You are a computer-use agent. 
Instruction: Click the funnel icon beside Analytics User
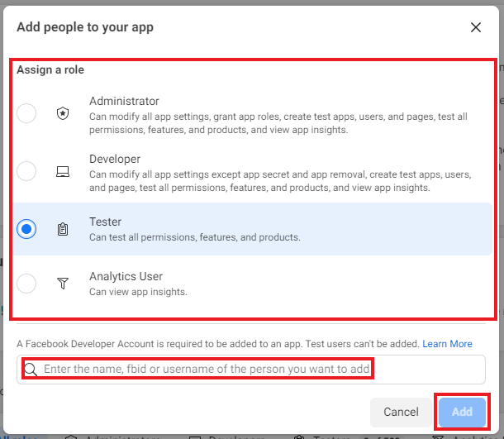pyautogui.click(x=63, y=284)
